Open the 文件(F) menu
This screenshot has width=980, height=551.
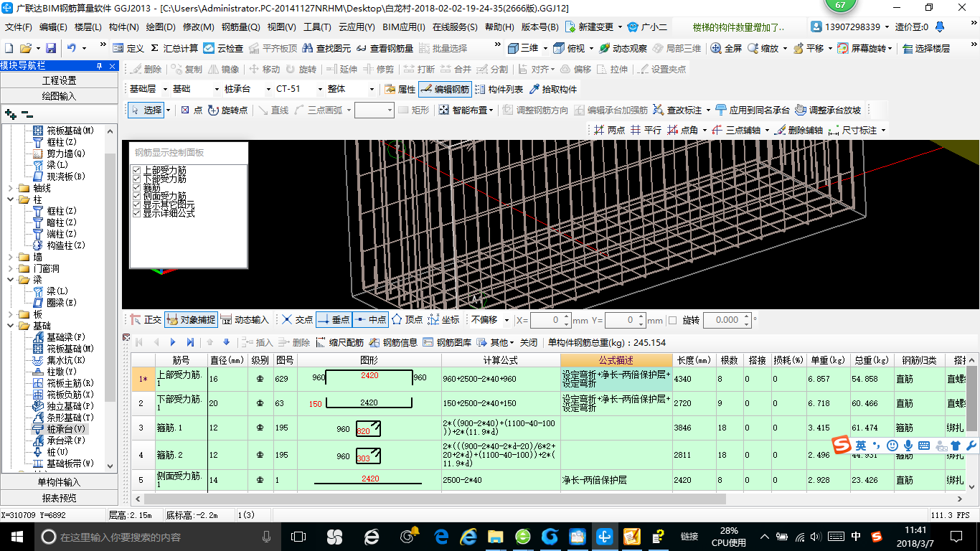click(19, 27)
